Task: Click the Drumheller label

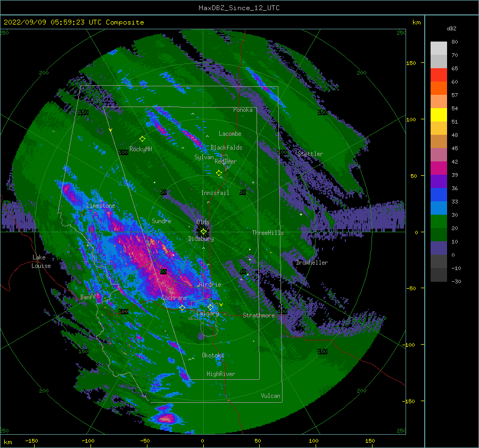Action: (x=312, y=263)
